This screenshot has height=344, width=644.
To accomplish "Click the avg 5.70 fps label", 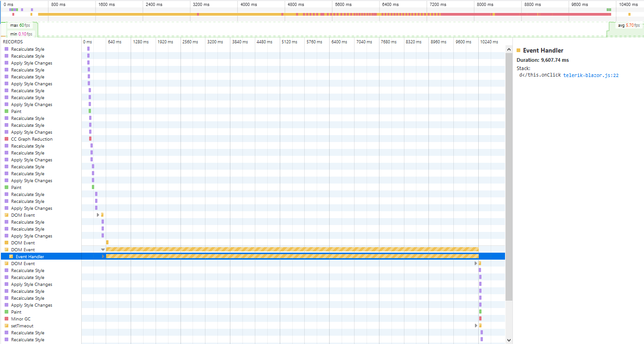I will (x=630, y=25).
